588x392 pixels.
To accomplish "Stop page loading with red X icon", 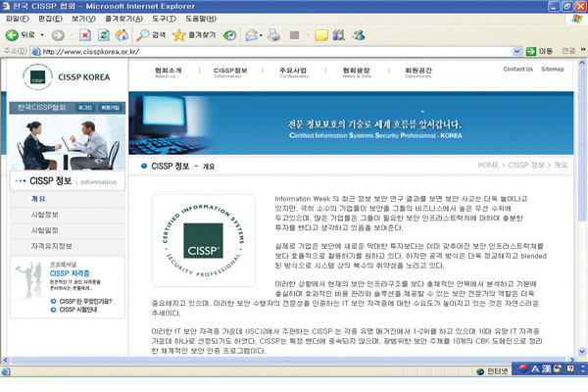I will 85,35.
